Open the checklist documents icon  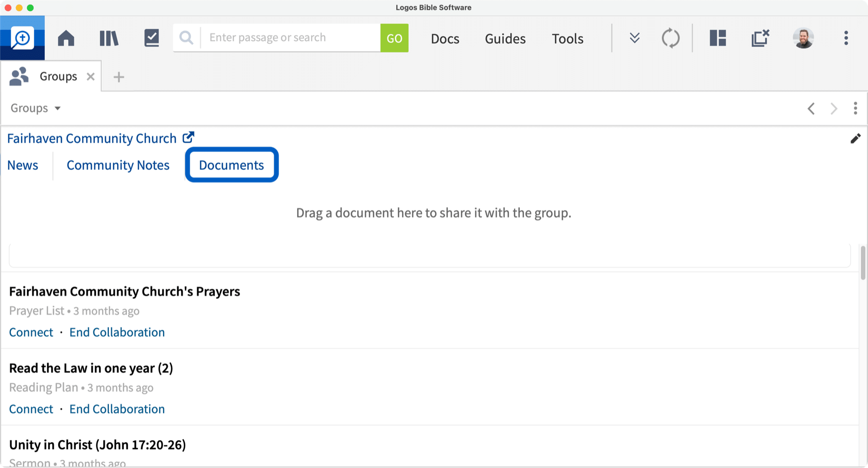(152, 38)
